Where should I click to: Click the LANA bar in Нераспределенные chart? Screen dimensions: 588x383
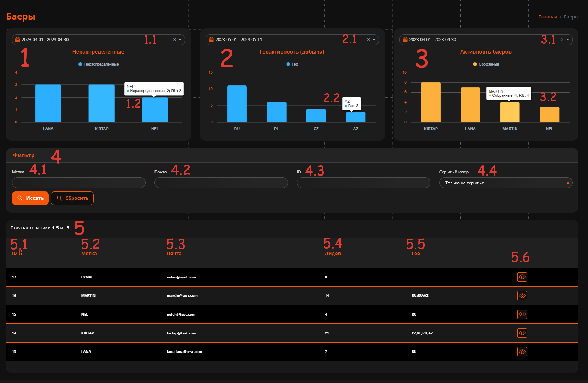click(x=48, y=104)
